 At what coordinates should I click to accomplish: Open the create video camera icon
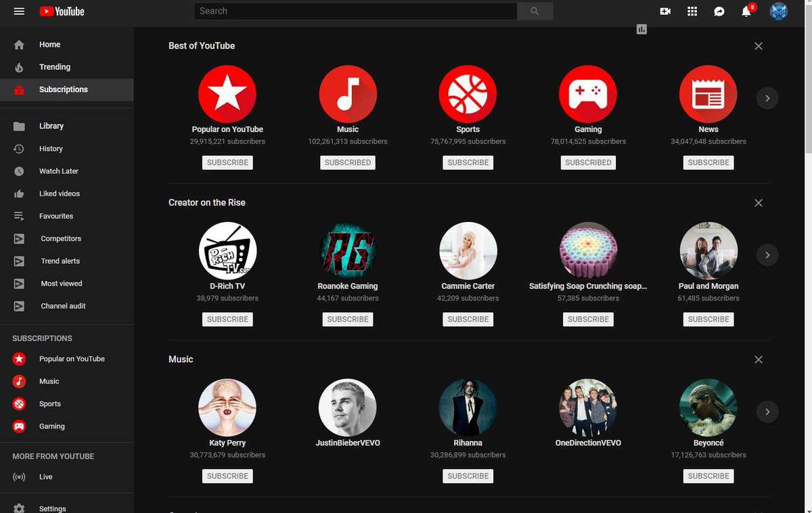pyautogui.click(x=665, y=12)
